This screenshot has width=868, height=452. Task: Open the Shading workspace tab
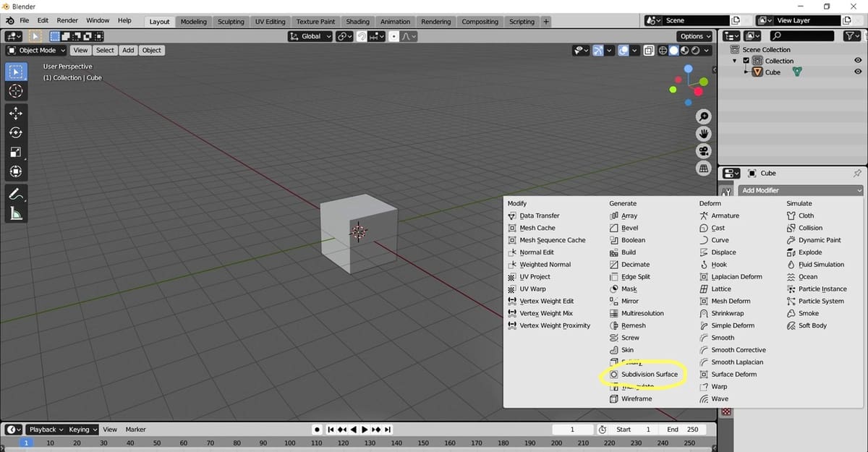pyautogui.click(x=357, y=22)
